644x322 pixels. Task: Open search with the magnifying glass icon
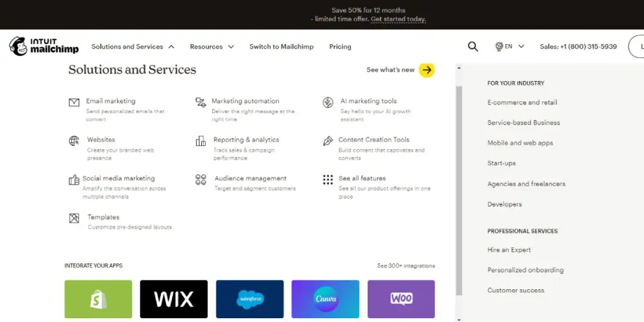pyautogui.click(x=473, y=47)
